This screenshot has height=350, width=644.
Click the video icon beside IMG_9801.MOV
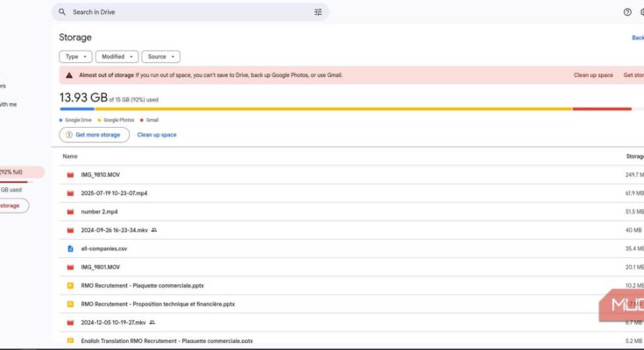[70, 267]
